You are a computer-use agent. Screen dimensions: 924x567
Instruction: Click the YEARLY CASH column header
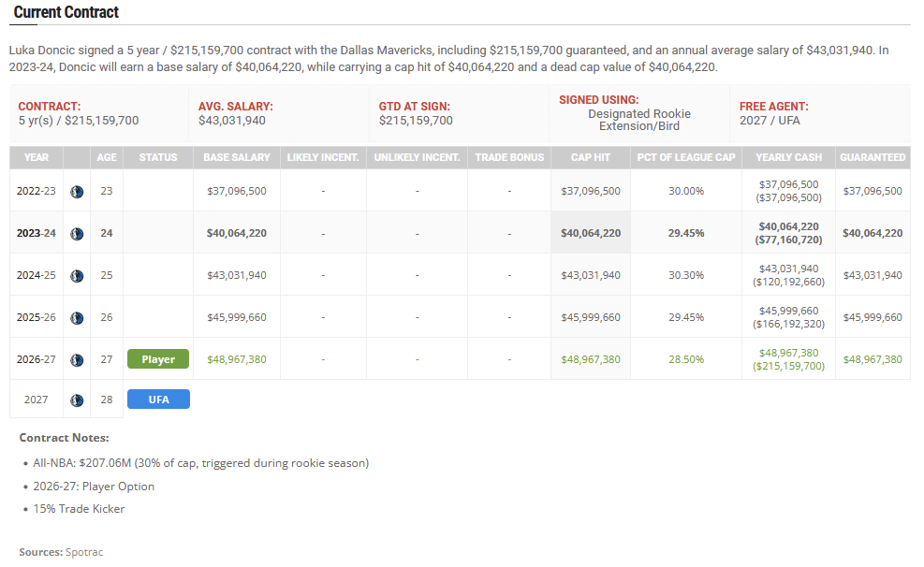pos(788,157)
